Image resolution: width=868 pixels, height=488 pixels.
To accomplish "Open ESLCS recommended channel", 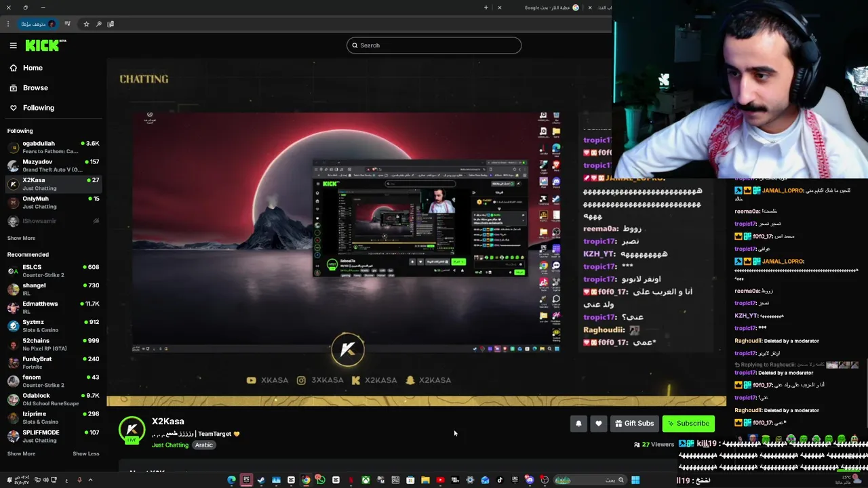I will (53, 270).
